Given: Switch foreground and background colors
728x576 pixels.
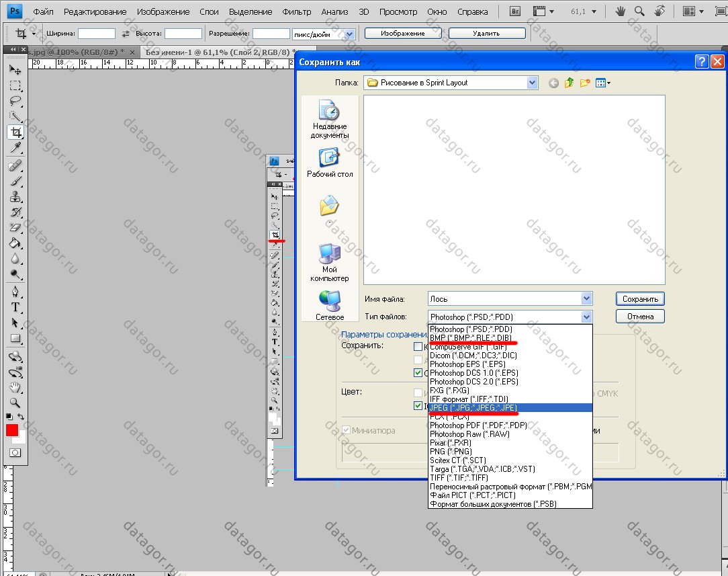Looking at the screenshot, I should click(x=20, y=417).
